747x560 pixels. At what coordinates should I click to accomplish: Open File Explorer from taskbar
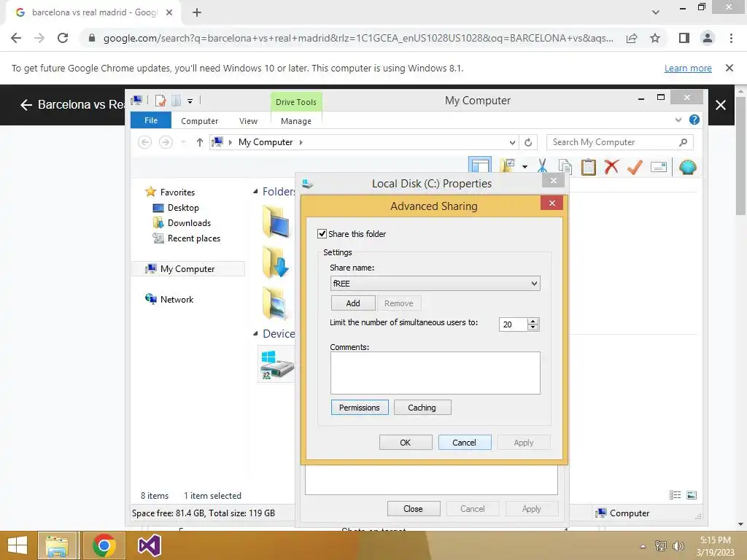[x=57, y=545]
